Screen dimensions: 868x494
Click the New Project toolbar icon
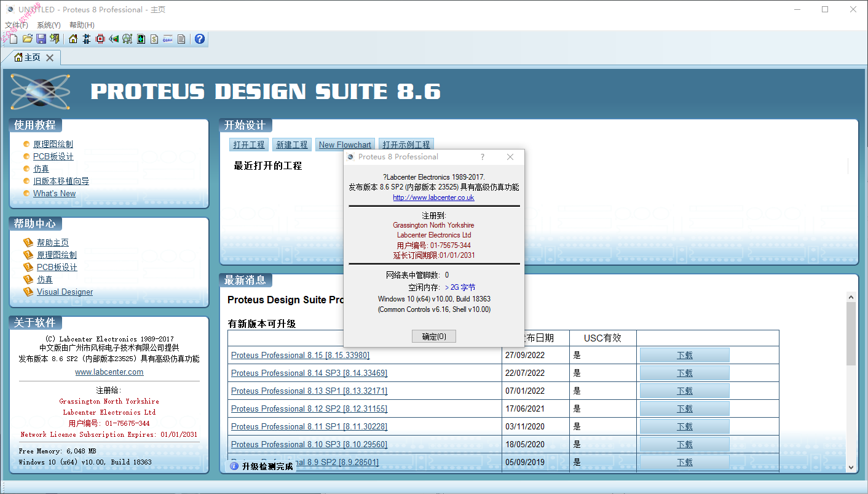click(14, 39)
